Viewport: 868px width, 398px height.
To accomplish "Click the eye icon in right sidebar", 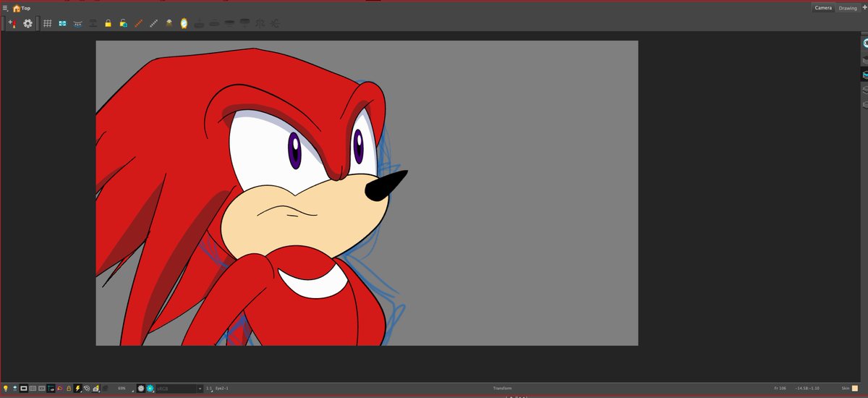I will [865, 43].
